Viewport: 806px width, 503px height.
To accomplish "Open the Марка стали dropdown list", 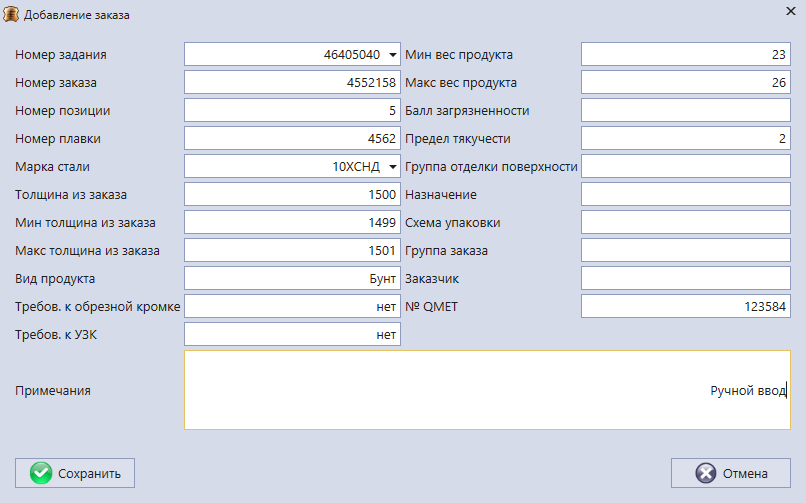I will point(392,166).
